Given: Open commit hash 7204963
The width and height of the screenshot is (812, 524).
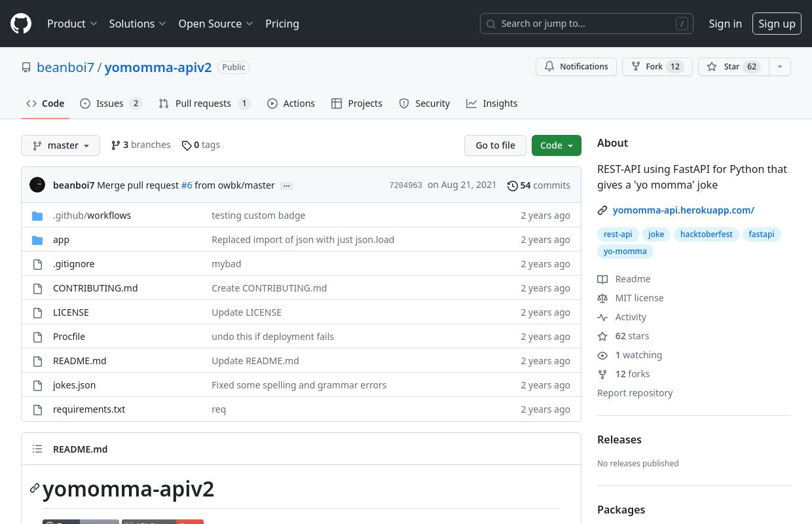Looking at the screenshot, I should (x=406, y=185).
